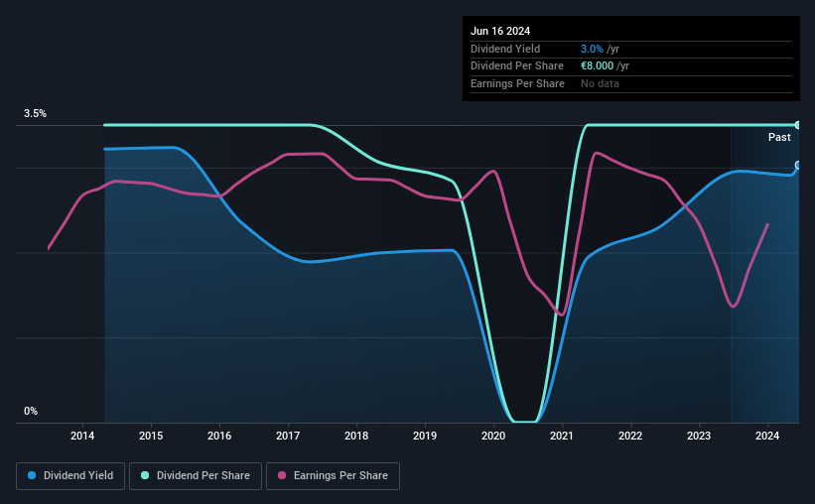Click the teal Dividend Per Share legend dot
Image resolution: width=815 pixels, height=504 pixels.
[x=145, y=475]
